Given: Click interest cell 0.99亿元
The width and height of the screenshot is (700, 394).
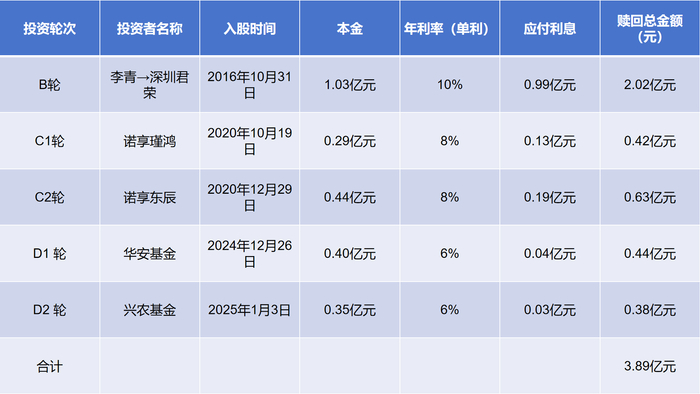Looking at the screenshot, I should click(x=550, y=85).
